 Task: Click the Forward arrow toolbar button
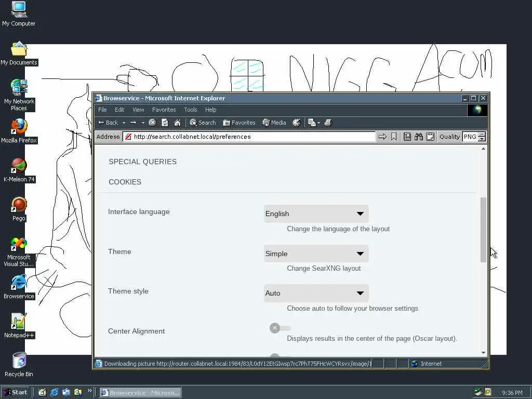click(x=134, y=123)
